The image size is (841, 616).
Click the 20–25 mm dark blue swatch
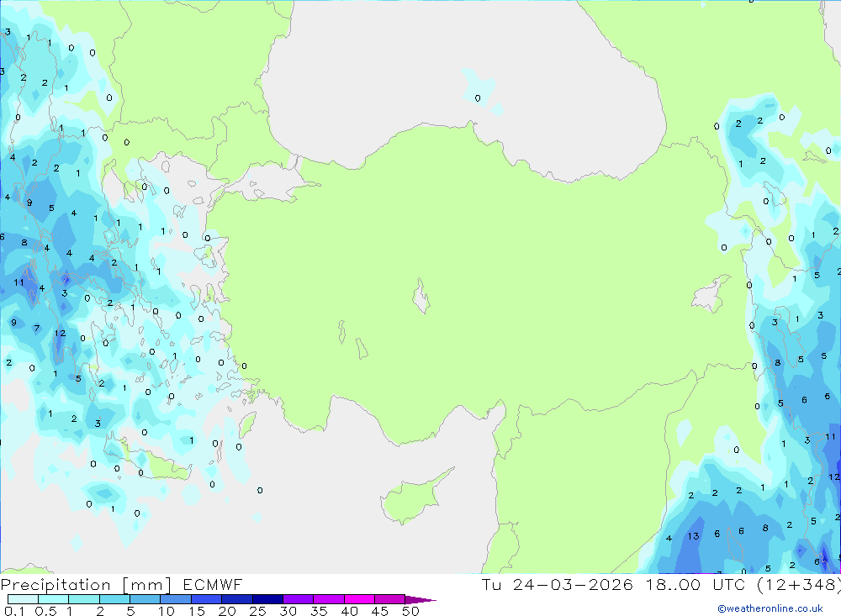237,599
